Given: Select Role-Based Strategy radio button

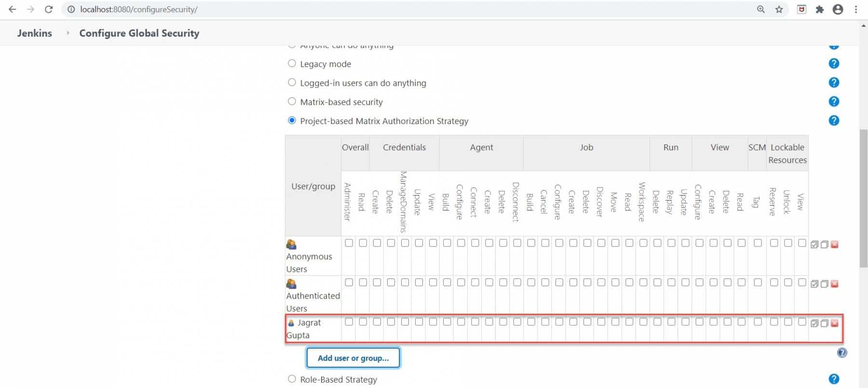Looking at the screenshot, I should 292,379.
